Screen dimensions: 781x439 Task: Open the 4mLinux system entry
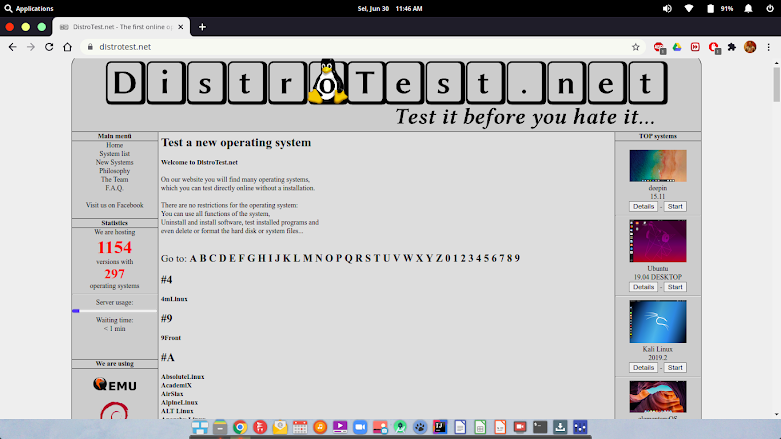coord(174,299)
